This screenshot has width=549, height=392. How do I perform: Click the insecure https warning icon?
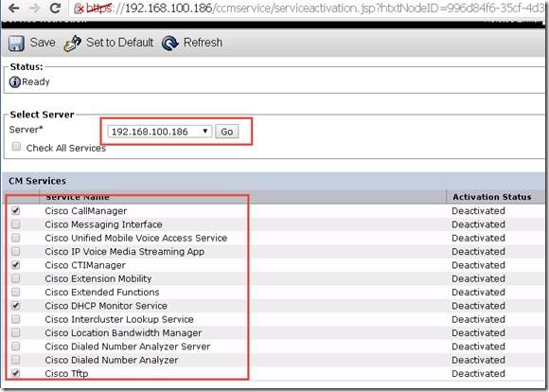[x=80, y=9]
